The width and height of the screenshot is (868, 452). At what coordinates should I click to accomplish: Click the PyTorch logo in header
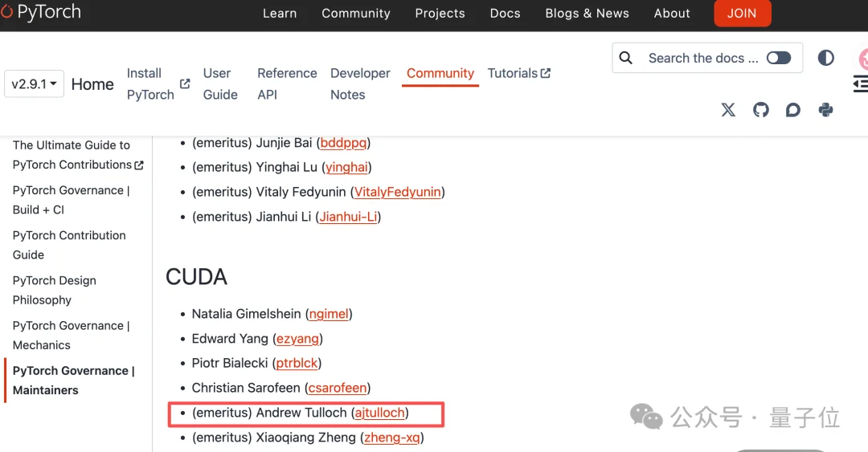41,12
